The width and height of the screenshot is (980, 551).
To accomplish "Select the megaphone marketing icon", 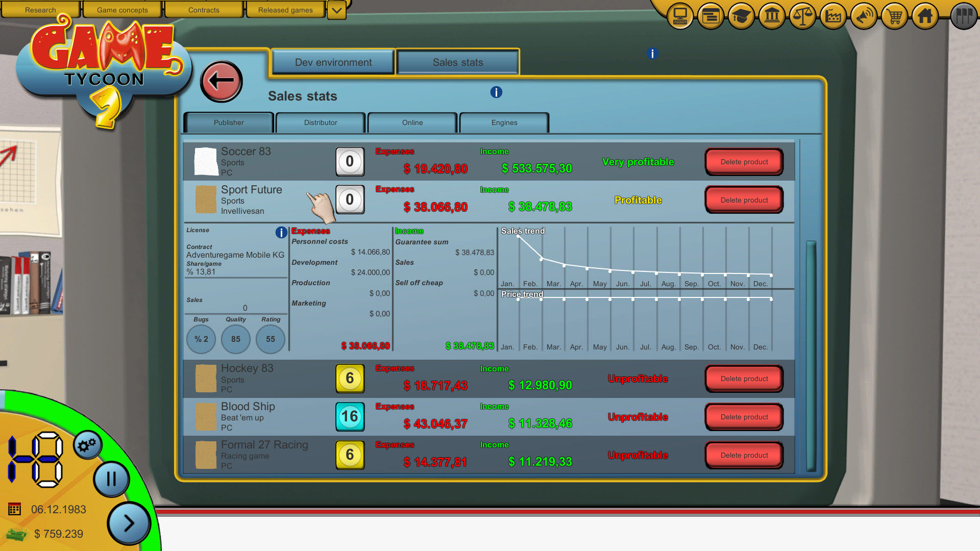I will [x=863, y=15].
